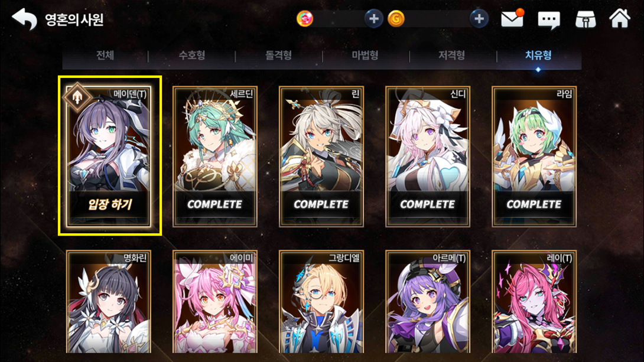Select the 세르딘 hero card
The height and width of the screenshot is (362, 644).
[215, 156]
